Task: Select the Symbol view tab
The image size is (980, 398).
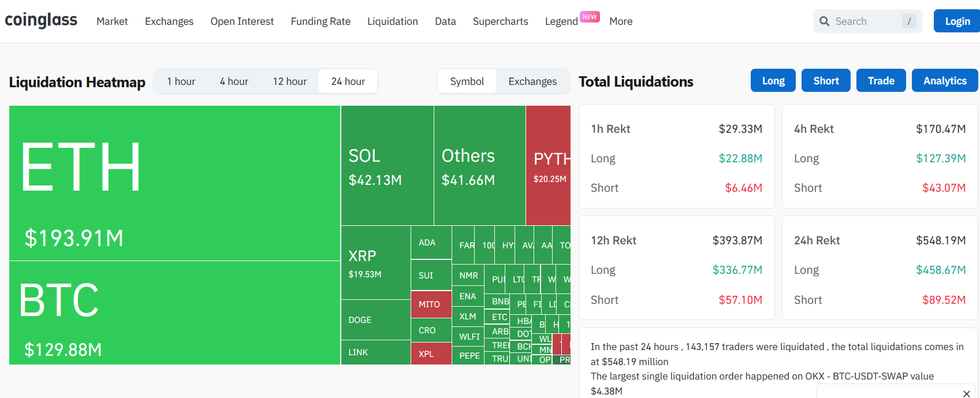Action: click(x=467, y=81)
